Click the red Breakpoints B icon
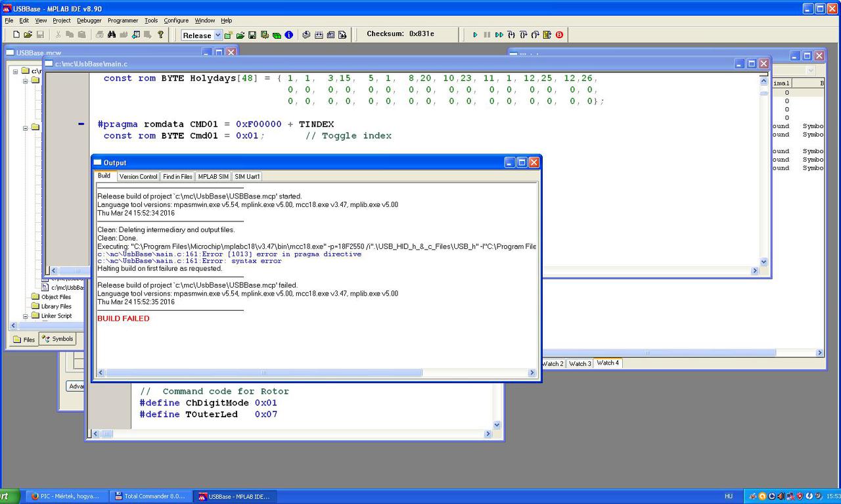The width and height of the screenshot is (841, 504). pos(559,35)
